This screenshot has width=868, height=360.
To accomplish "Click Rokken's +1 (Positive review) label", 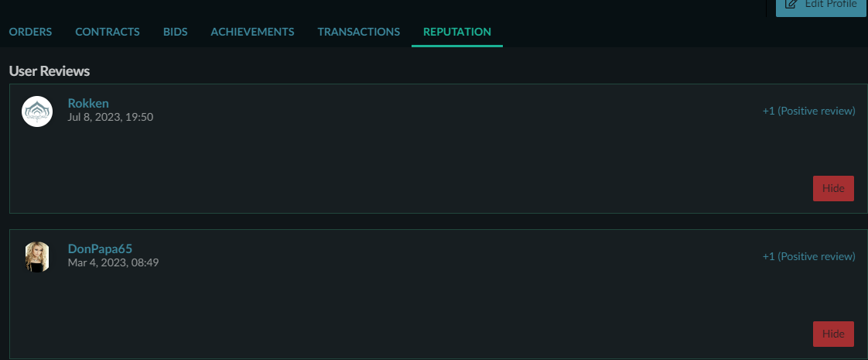I will coord(808,111).
